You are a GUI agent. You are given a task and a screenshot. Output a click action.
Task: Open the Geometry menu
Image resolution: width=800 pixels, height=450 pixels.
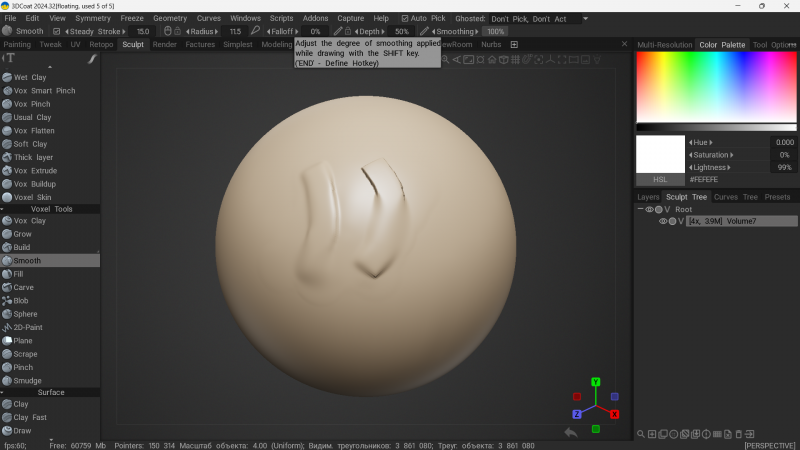(170, 18)
